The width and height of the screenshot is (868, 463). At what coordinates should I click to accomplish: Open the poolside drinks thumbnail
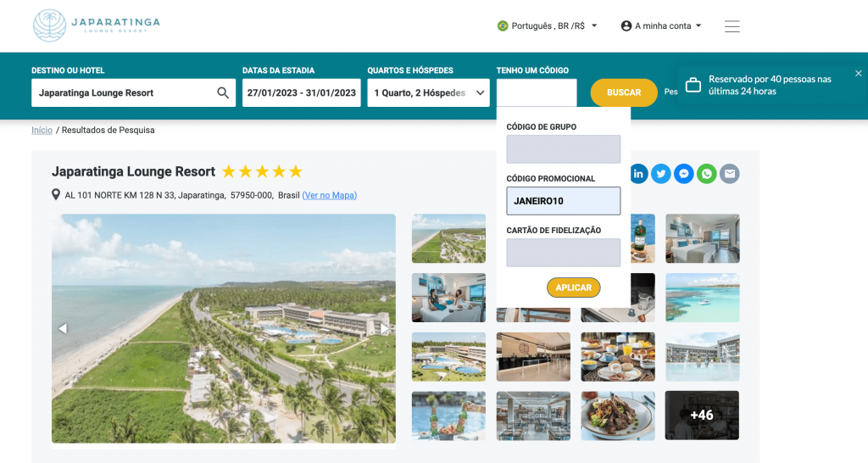(449, 416)
